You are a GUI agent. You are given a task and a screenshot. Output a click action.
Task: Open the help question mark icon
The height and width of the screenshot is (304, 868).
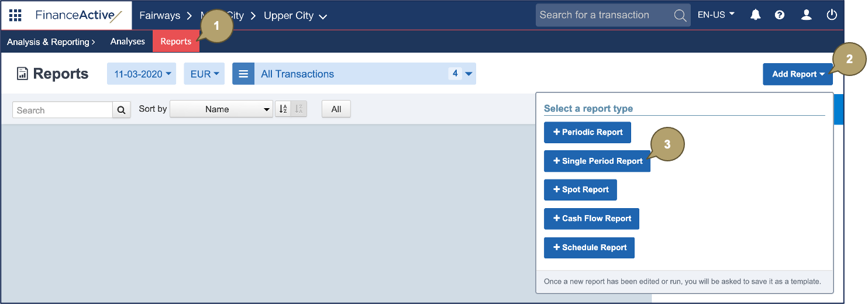780,15
